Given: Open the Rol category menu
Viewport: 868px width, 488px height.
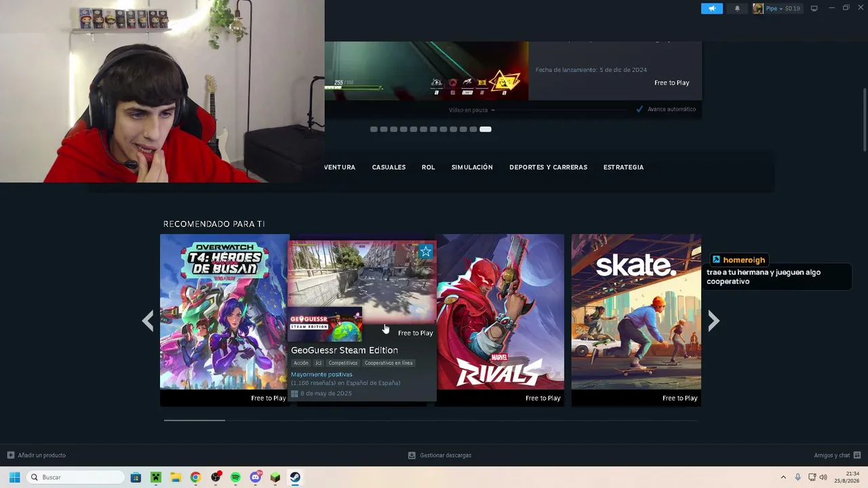Looking at the screenshot, I should (428, 167).
